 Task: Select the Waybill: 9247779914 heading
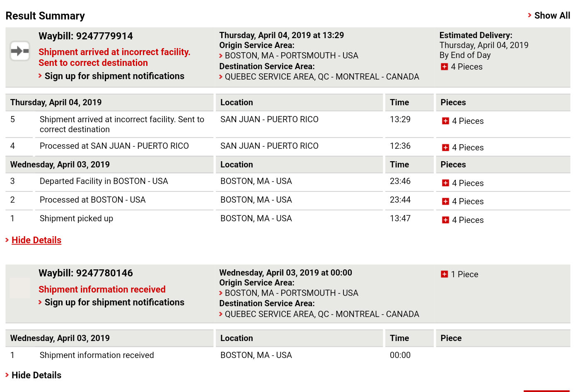tap(86, 36)
